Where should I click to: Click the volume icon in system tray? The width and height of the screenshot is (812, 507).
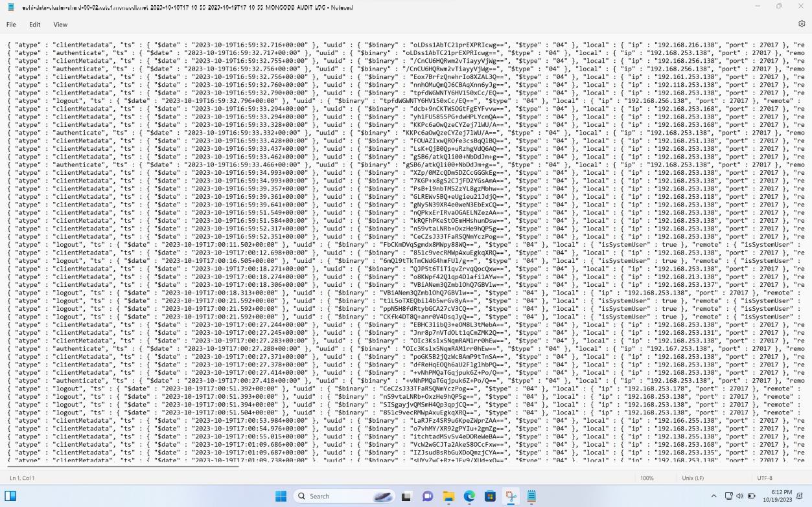pyautogui.click(x=739, y=495)
